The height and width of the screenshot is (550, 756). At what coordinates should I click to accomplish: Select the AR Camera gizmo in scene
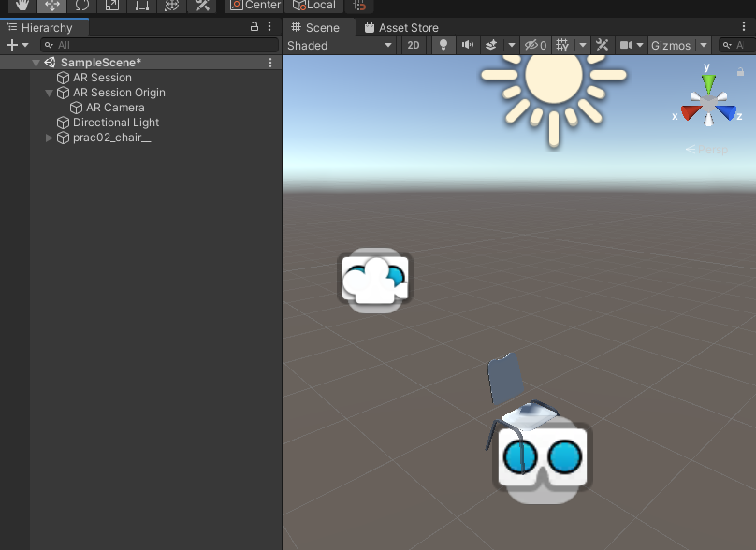pos(374,280)
